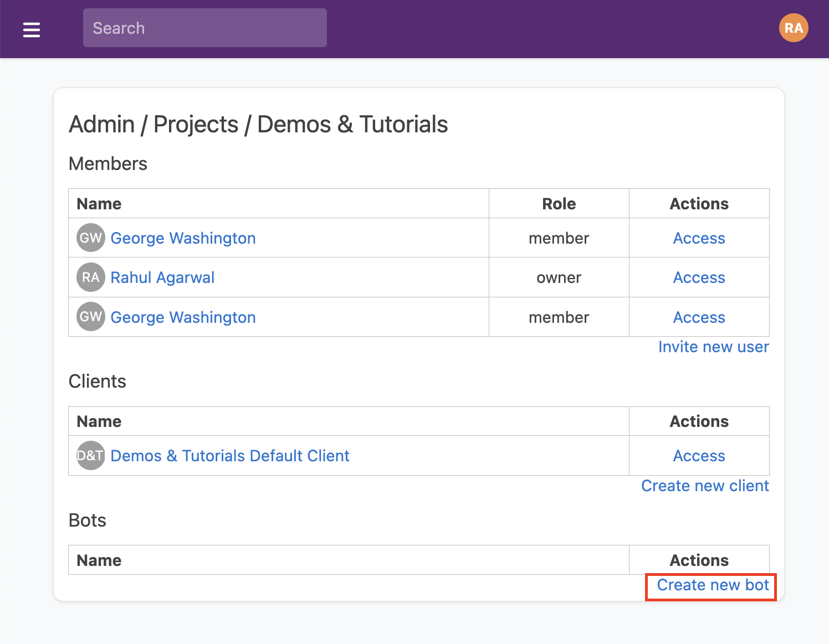This screenshot has width=829, height=644.
Task: Open Access for the Default Client
Action: 699,456
